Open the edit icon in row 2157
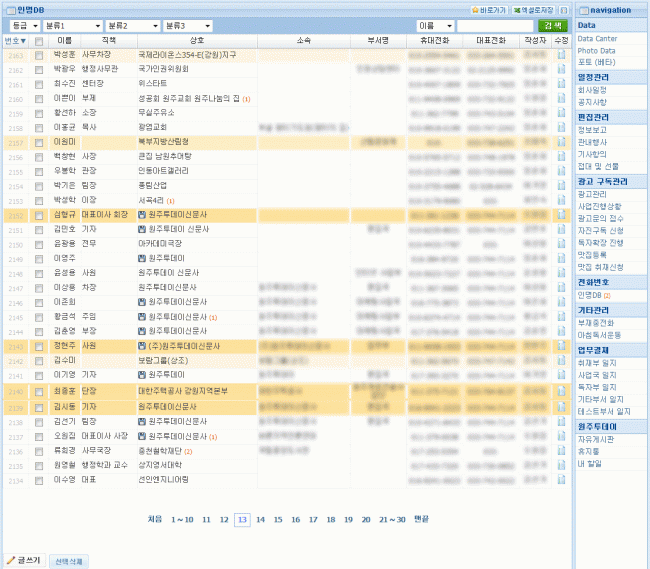This screenshot has height=569, width=650. [561, 143]
